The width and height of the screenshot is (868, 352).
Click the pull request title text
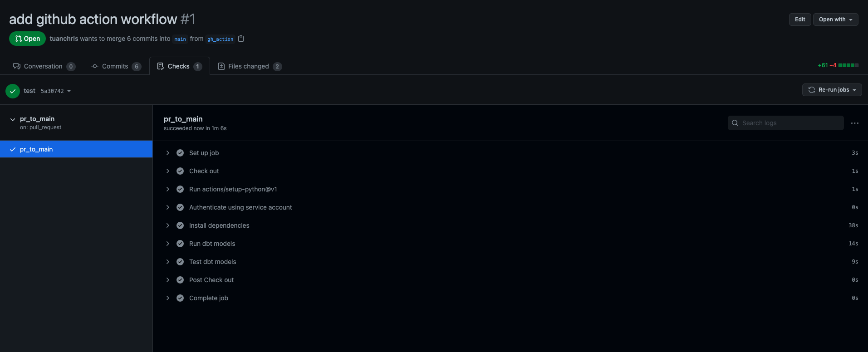point(93,19)
